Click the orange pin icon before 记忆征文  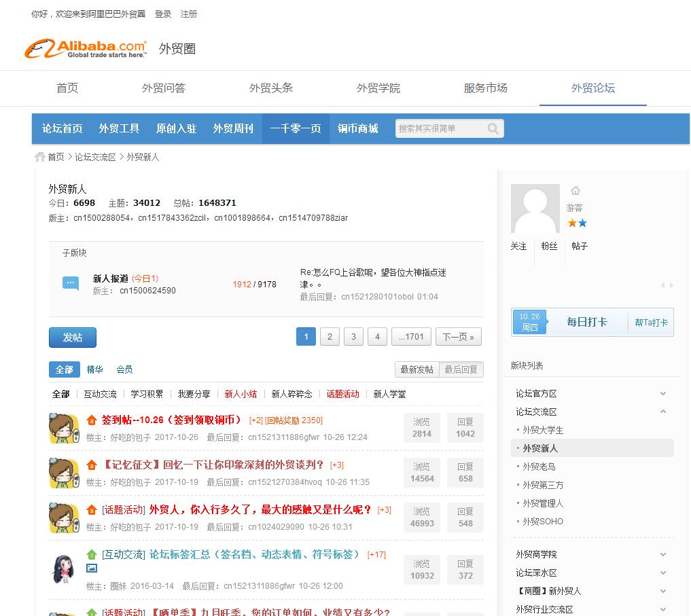pos(92,465)
